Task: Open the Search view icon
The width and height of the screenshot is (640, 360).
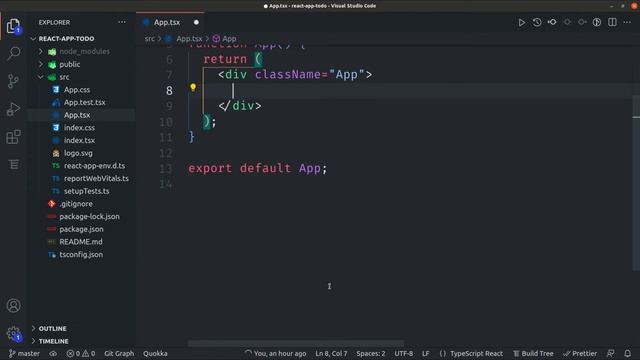Action: click(x=13, y=53)
